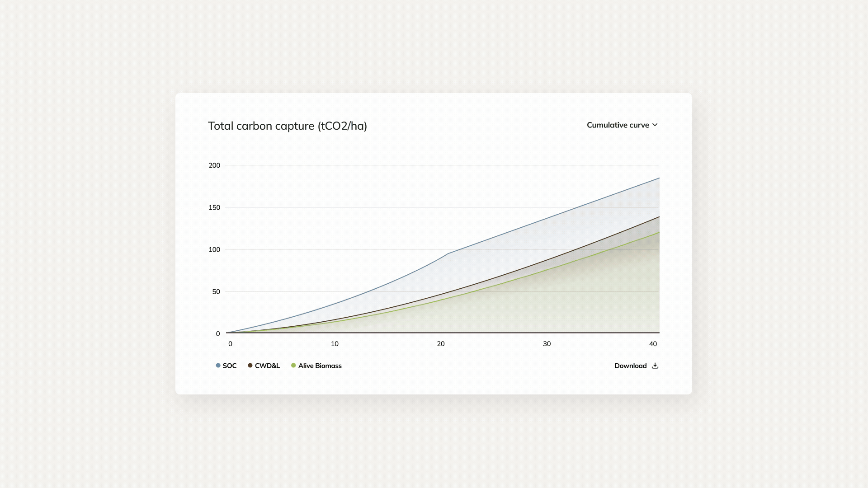Click the Download link
Image resolution: width=868 pixels, height=488 pixels.
tap(631, 366)
